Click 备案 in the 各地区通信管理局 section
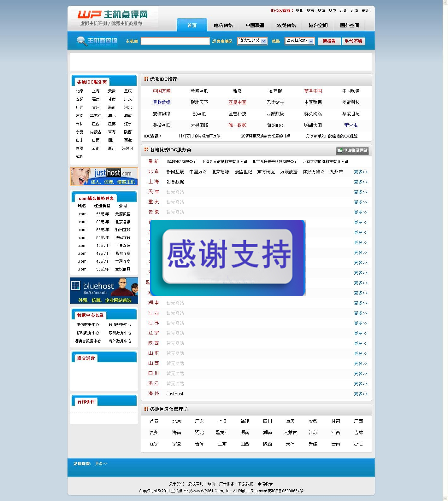Viewport: 448px width, 501px height. point(154,421)
